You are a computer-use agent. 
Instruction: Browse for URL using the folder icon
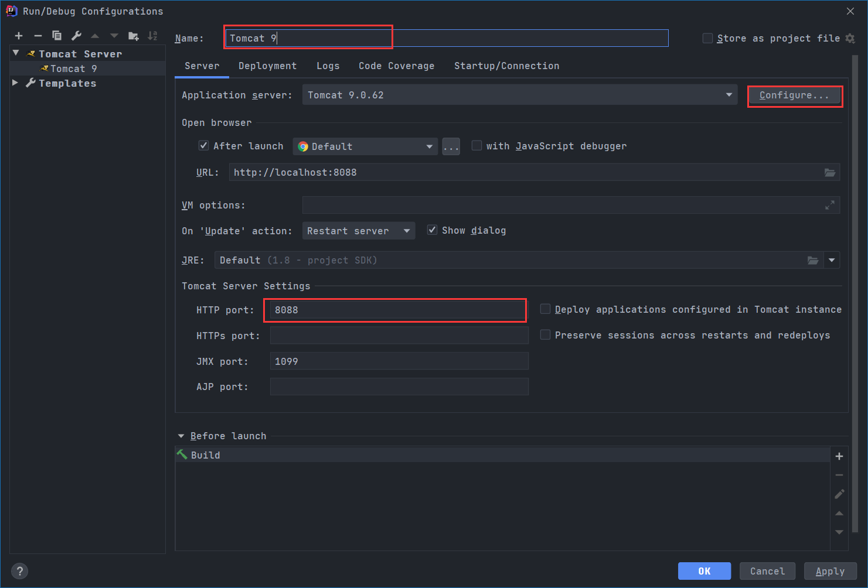pyautogui.click(x=830, y=172)
